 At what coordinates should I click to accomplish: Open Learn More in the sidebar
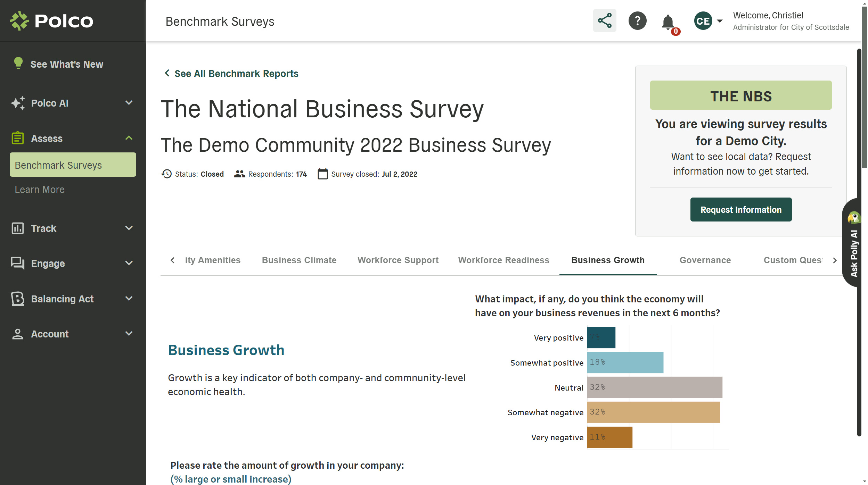[x=40, y=190]
